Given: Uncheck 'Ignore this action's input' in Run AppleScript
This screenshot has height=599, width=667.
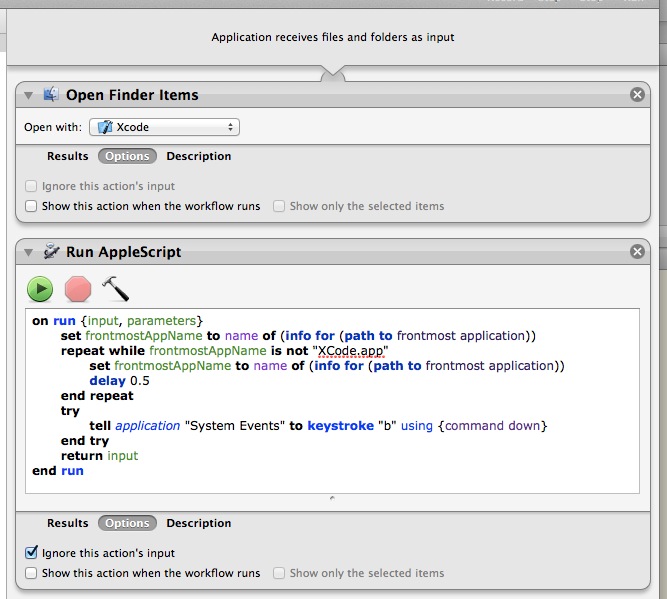Looking at the screenshot, I should (31, 553).
